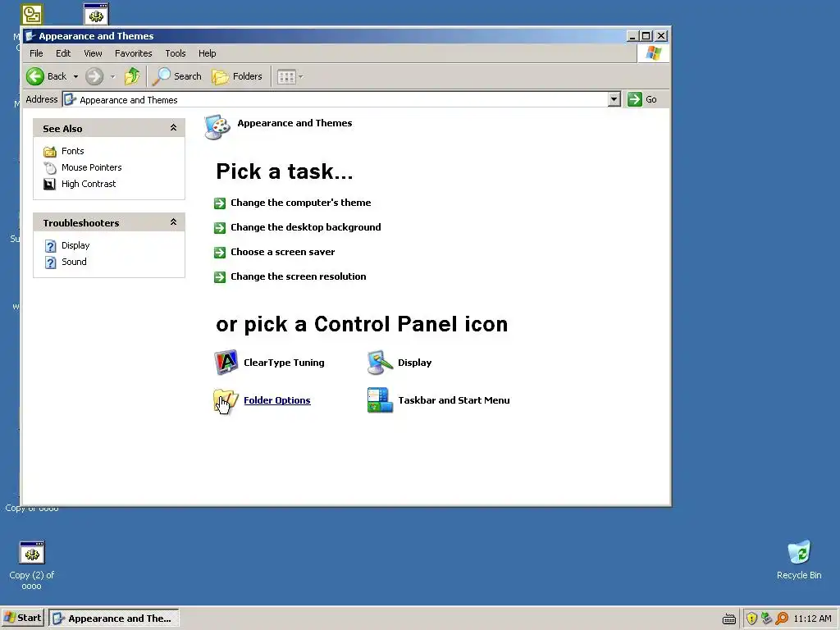Open the Start menu

tap(23, 618)
